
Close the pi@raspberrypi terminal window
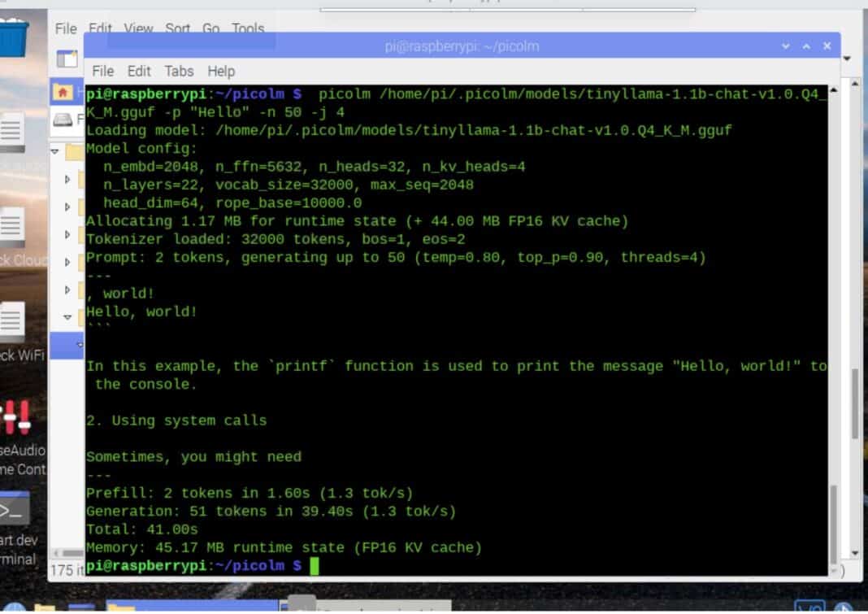coord(827,46)
